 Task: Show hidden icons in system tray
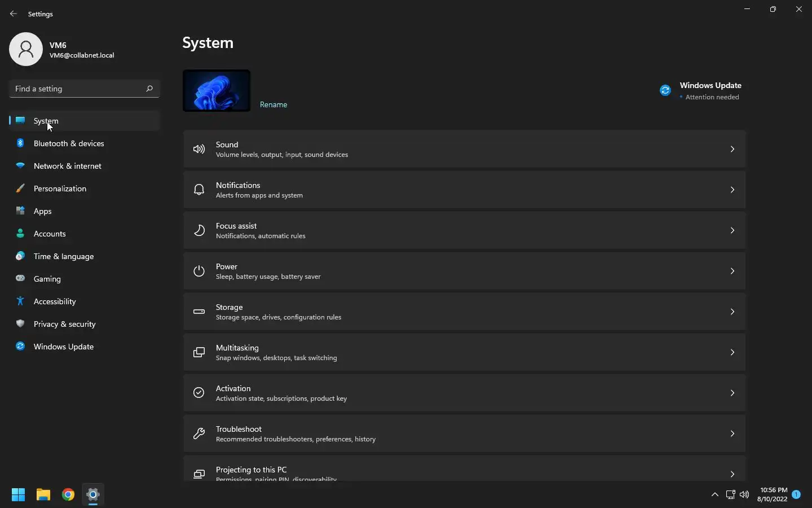click(x=715, y=495)
